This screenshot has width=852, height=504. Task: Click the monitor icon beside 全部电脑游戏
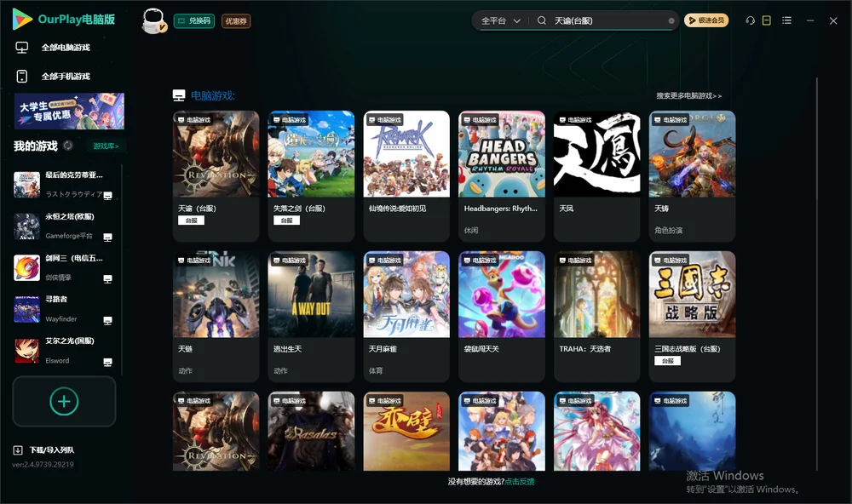pos(22,48)
